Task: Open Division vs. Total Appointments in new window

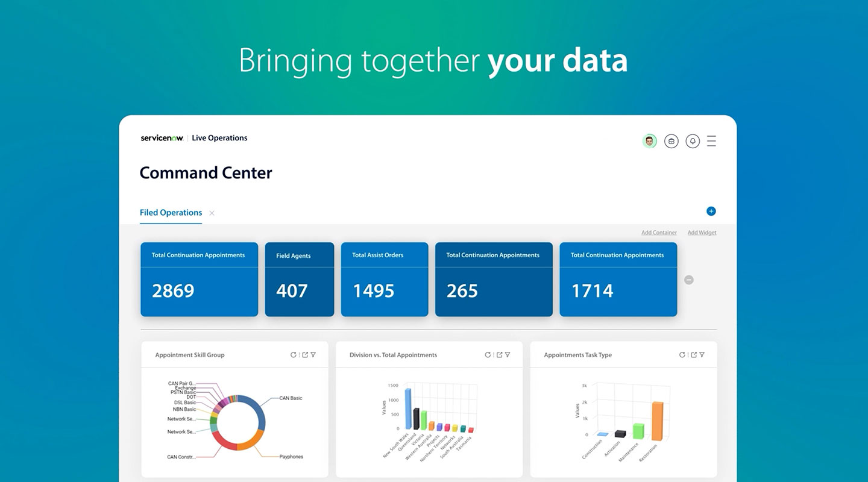Action: pos(499,355)
